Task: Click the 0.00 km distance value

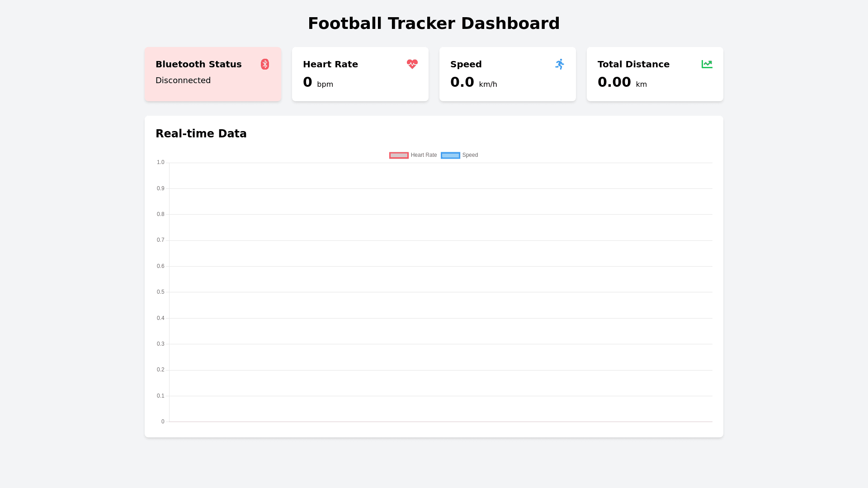Action: point(614,82)
